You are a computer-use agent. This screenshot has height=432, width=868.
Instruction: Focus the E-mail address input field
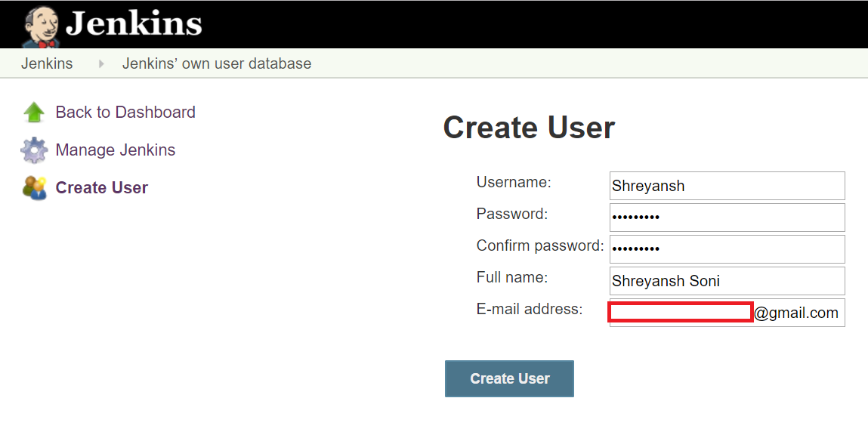(x=727, y=313)
